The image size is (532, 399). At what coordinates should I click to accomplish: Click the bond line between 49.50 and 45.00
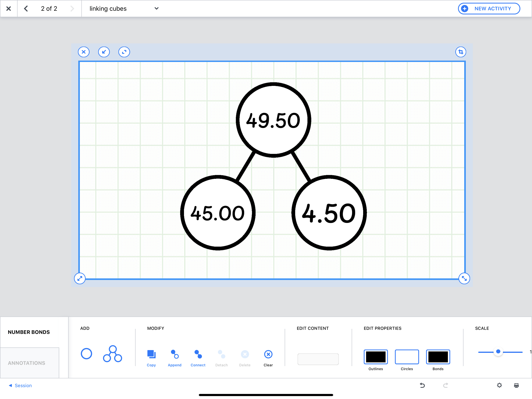245,166
